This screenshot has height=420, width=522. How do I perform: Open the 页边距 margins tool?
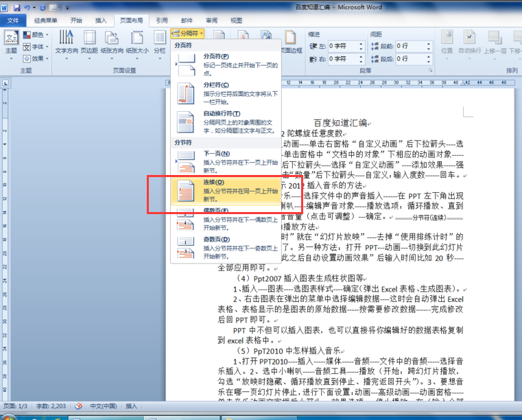(89, 45)
